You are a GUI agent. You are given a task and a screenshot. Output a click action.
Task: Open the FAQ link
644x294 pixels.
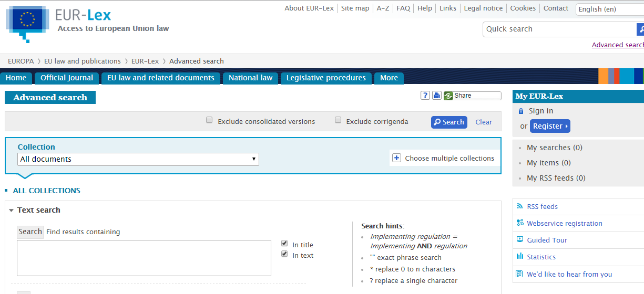[403, 8]
